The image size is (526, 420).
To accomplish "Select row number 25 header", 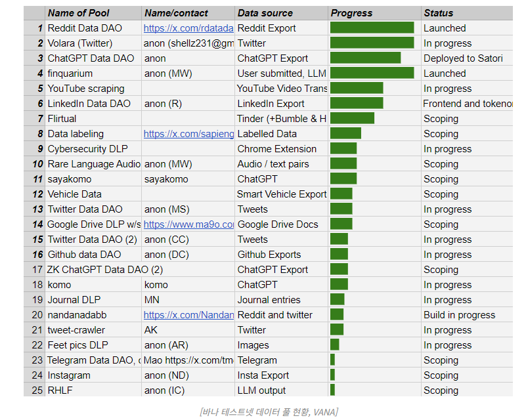I will [x=34, y=390].
